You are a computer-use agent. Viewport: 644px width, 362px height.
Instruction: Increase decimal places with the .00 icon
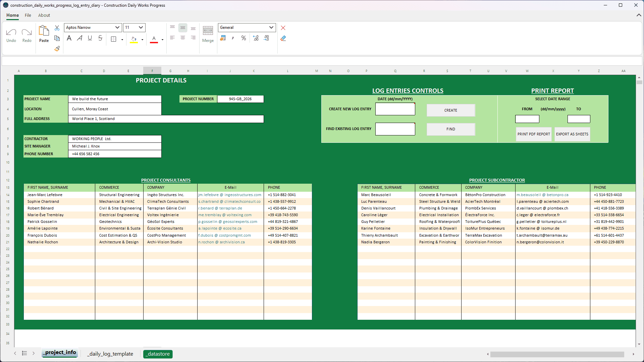point(266,38)
